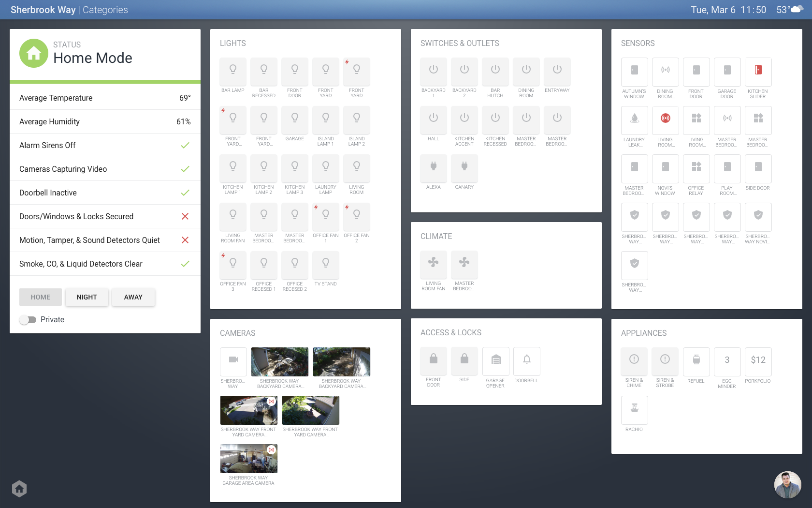Open the user profile avatar
The height and width of the screenshot is (508, 812).
pos(788,485)
